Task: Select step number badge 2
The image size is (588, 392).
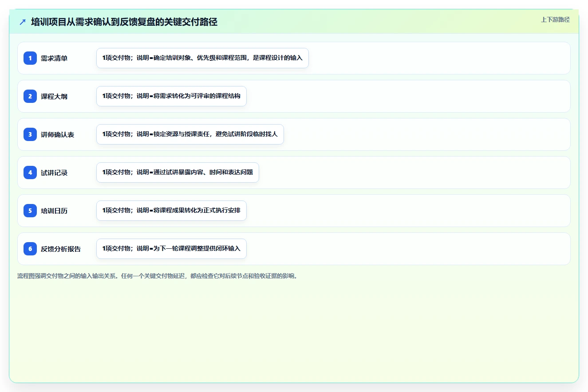Action: (30, 96)
